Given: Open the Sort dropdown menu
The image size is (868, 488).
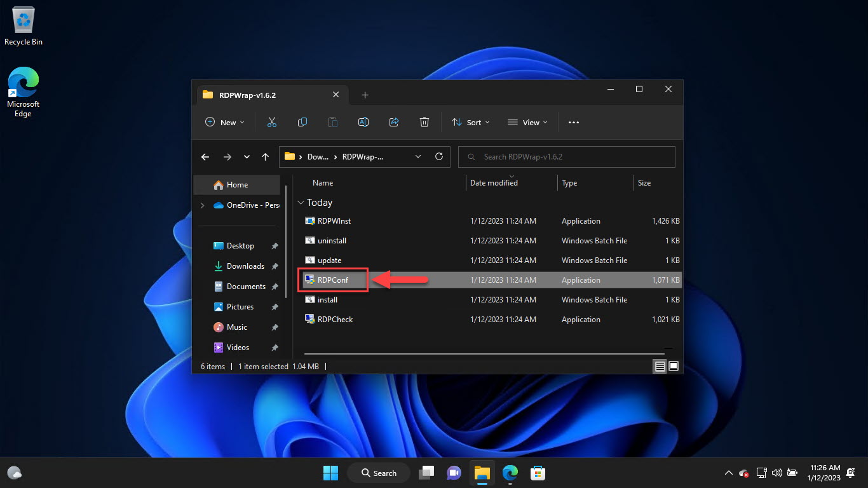Looking at the screenshot, I should coord(470,122).
